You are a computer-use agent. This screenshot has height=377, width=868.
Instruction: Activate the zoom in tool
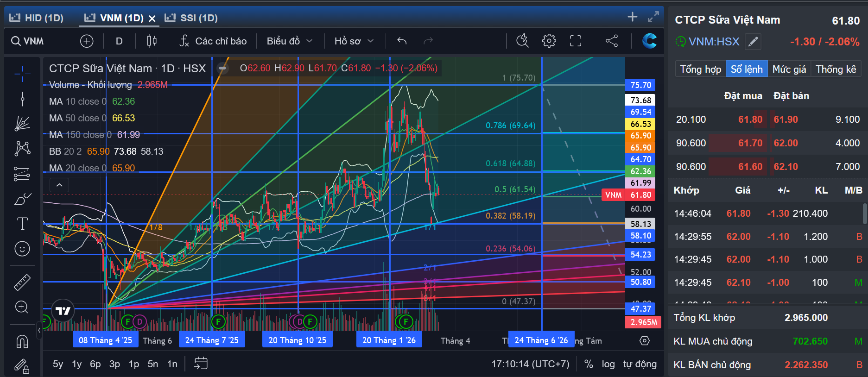[x=22, y=307]
